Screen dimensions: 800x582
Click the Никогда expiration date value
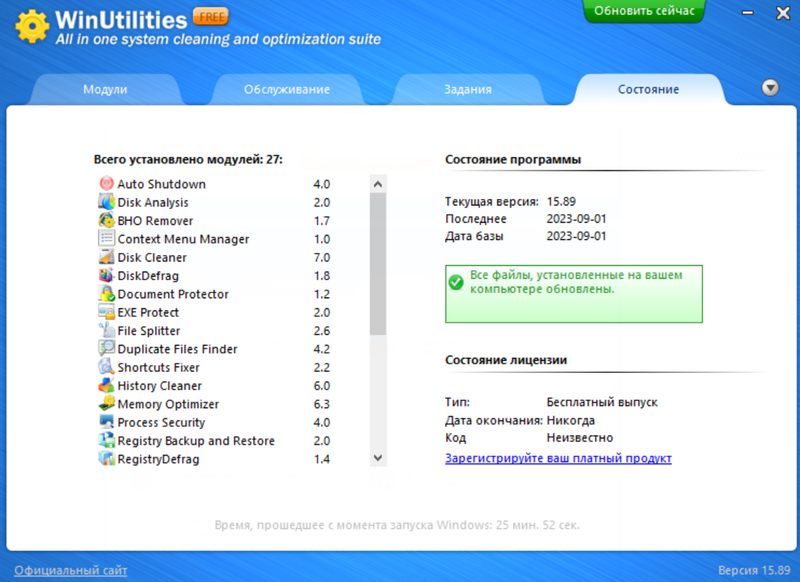tap(570, 420)
